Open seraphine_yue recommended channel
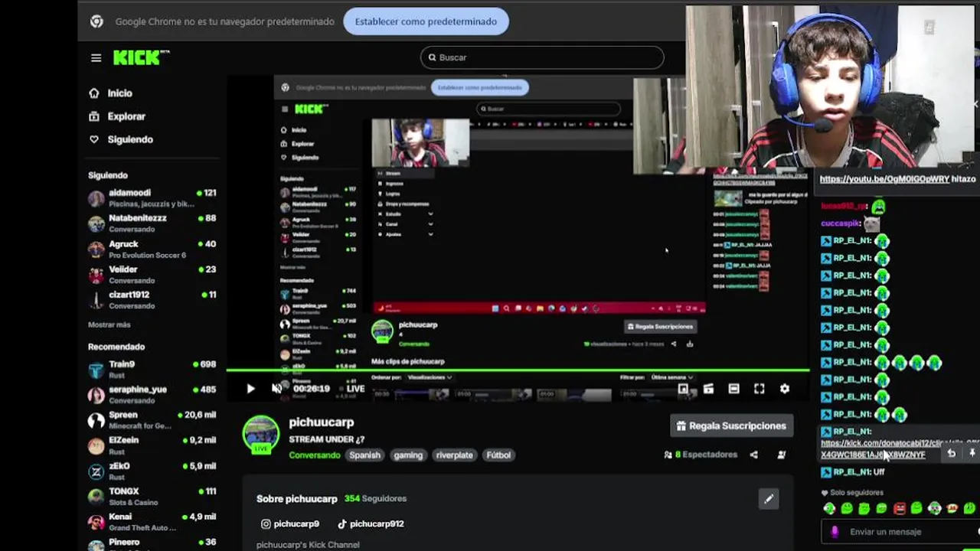Viewport: 980px width, 551px height. coord(152,395)
